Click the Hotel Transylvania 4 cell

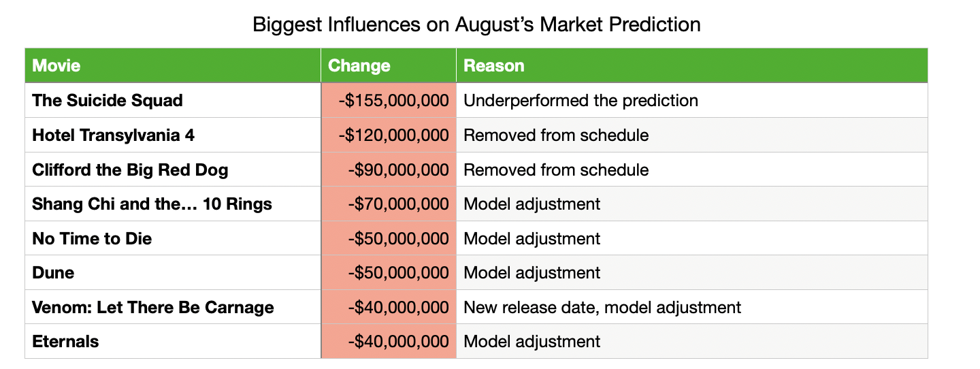click(113, 135)
